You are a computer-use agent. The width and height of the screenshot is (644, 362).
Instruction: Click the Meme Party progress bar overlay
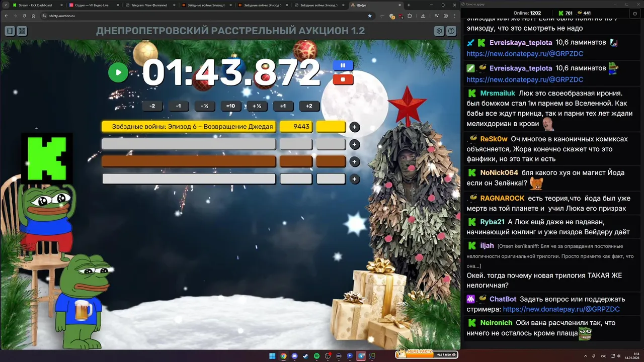(427, 354)
